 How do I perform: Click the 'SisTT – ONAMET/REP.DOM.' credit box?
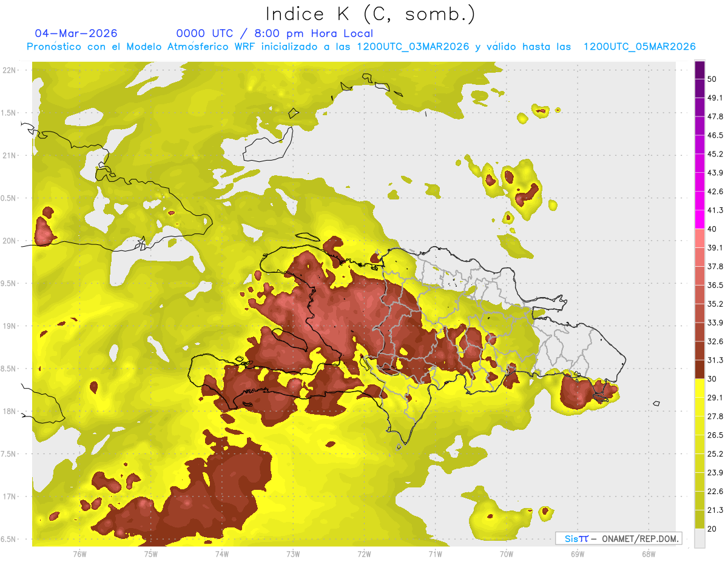(x=618, y=538)
